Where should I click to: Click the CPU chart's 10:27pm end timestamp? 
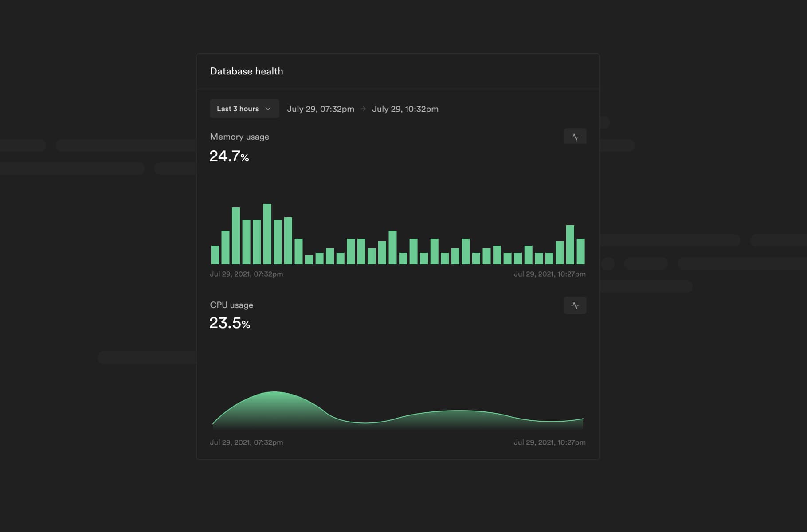(549, 442)
